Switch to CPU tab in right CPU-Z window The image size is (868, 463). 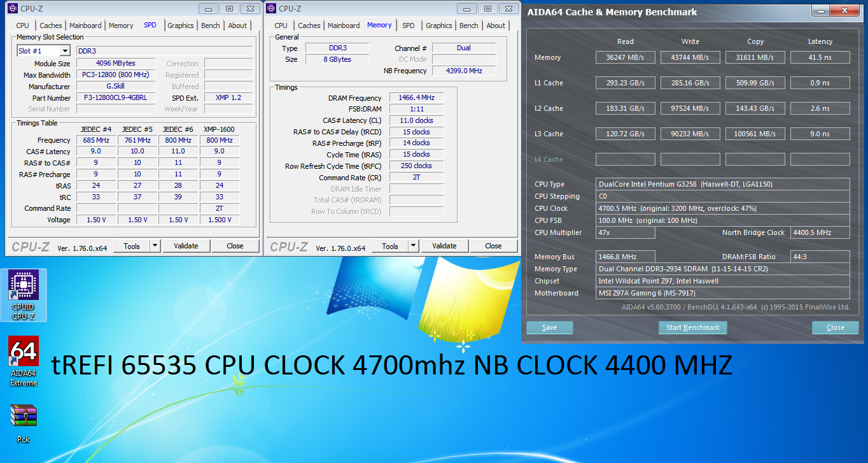pos(281,25)
